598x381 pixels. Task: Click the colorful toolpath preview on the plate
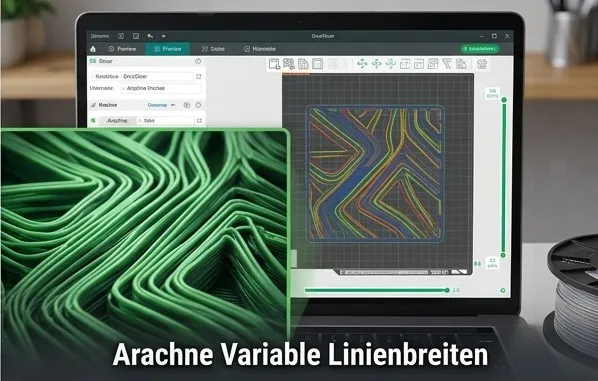click(x=375, y=174)
